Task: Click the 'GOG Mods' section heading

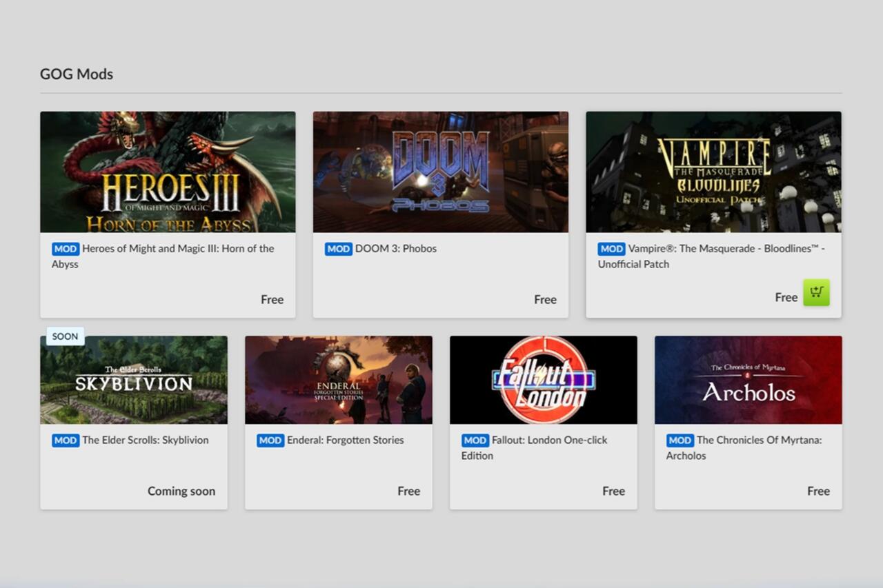Action: (77, 74)
